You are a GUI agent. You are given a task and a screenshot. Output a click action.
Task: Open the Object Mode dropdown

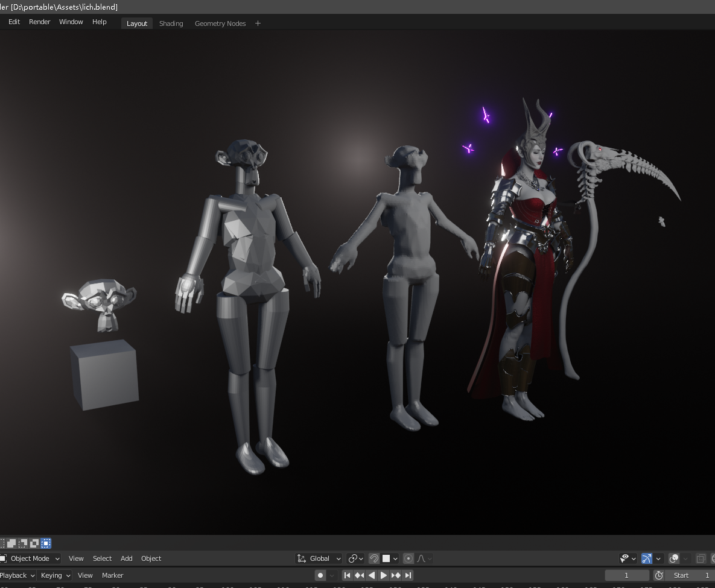pos(30,558)
